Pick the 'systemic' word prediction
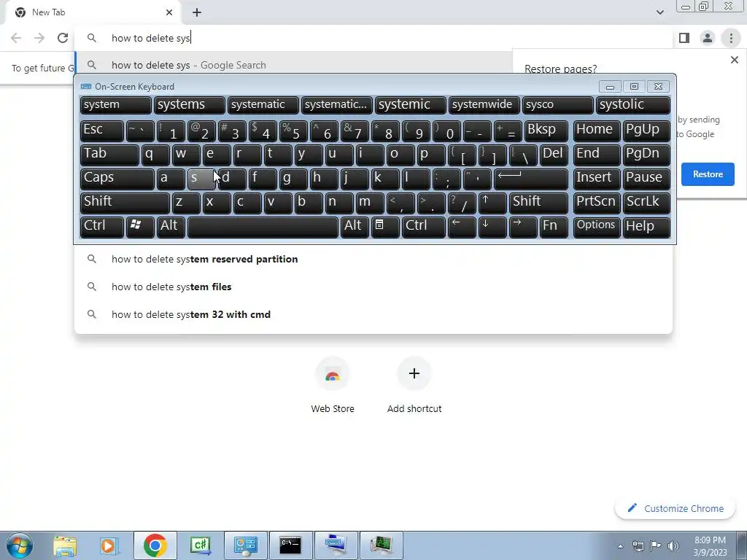This screenshot has height=560, width=747. click(411, 105)
